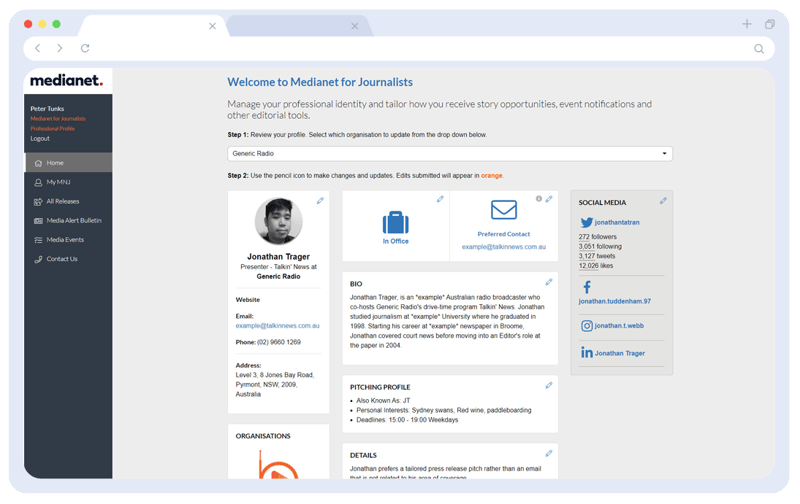Click the preferred contact email address
This screenshot has height=504, width=800.
(x=504, y=247)
